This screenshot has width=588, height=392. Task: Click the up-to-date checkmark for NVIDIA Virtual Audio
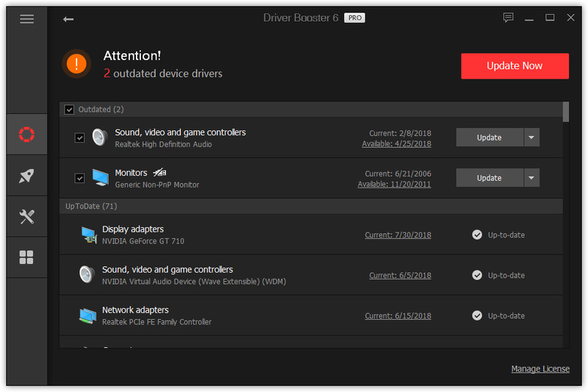click(477, 275)
